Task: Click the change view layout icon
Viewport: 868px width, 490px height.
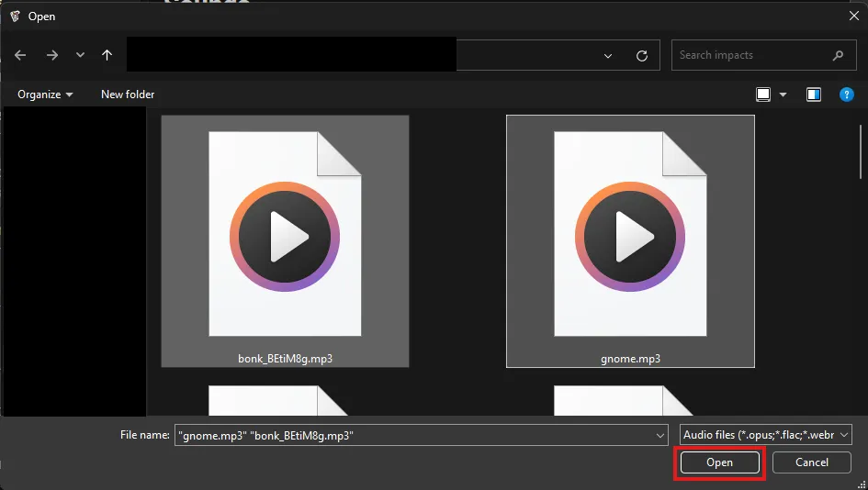Action: tap(762, 95)
